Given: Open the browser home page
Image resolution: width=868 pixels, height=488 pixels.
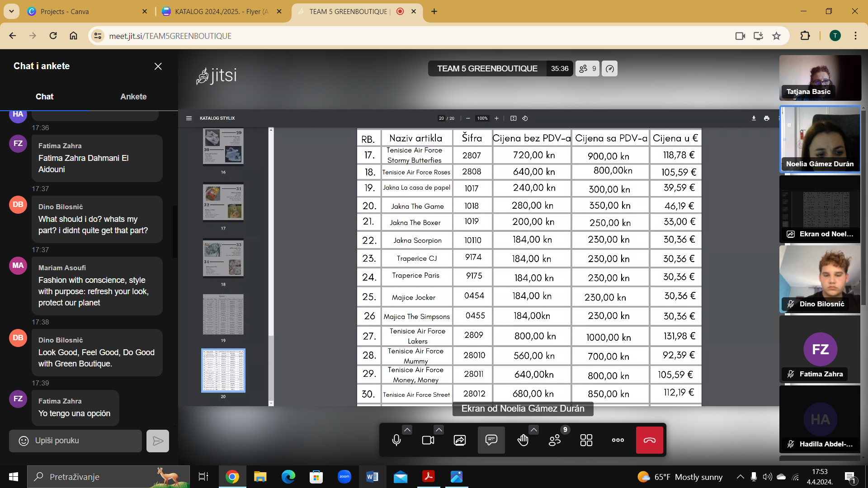Looking at the screenshot, I should coord(73,36).
